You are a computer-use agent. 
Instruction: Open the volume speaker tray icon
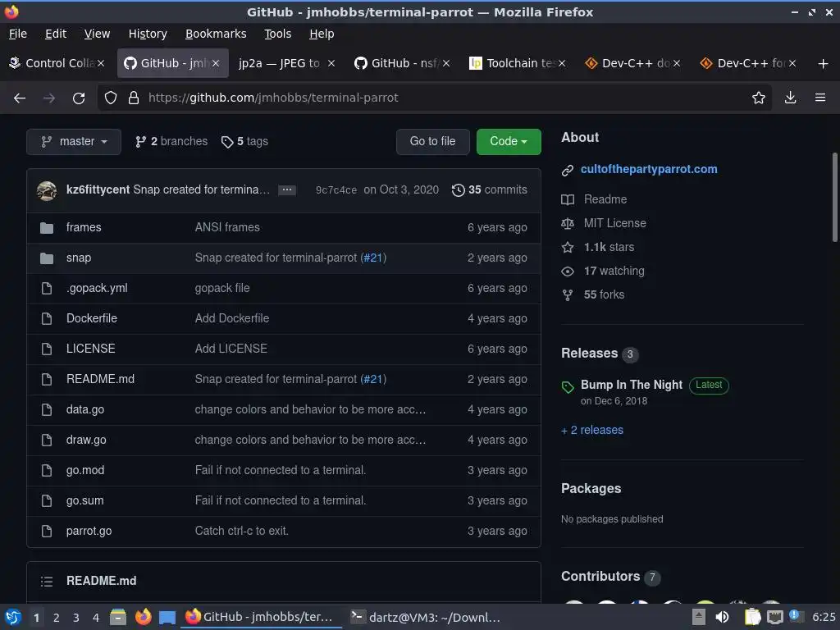point(722,618)
